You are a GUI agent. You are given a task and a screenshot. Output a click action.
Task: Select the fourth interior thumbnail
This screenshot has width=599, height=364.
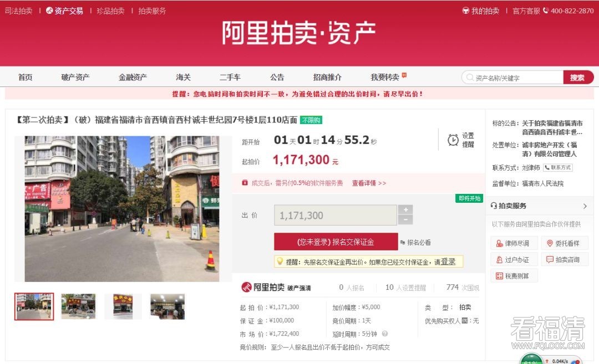[167, 306]
